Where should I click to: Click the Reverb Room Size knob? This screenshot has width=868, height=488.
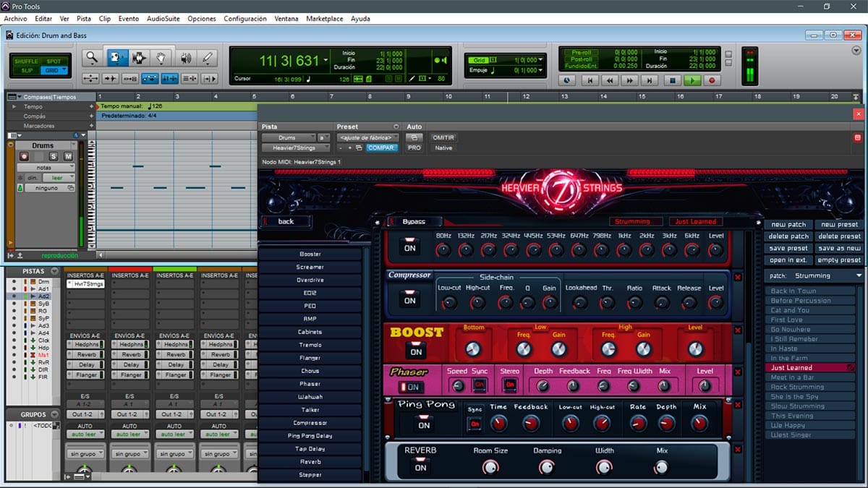coord(490,467)
